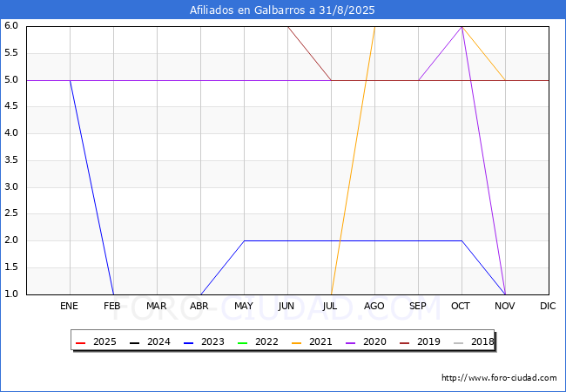The height and width of the screenshot is (392, 566).
Task: Click the red 2025 legend swatch
Action: (80, 342)
